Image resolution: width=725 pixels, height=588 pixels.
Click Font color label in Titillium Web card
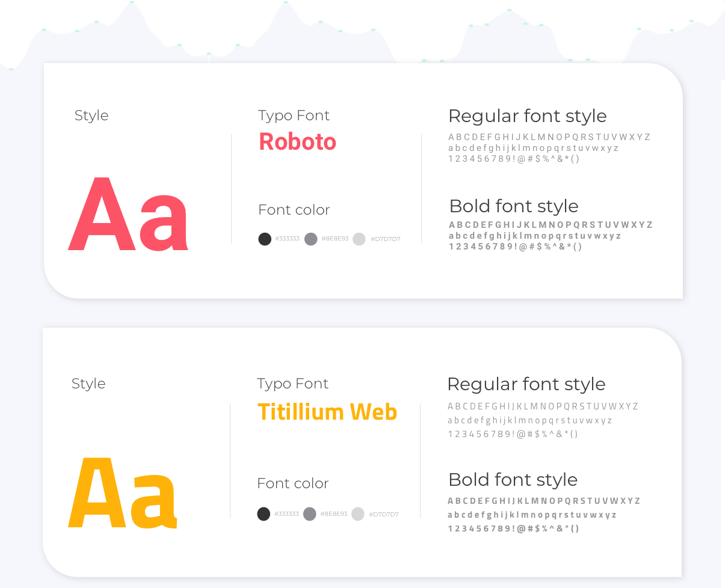coord(293,483)
